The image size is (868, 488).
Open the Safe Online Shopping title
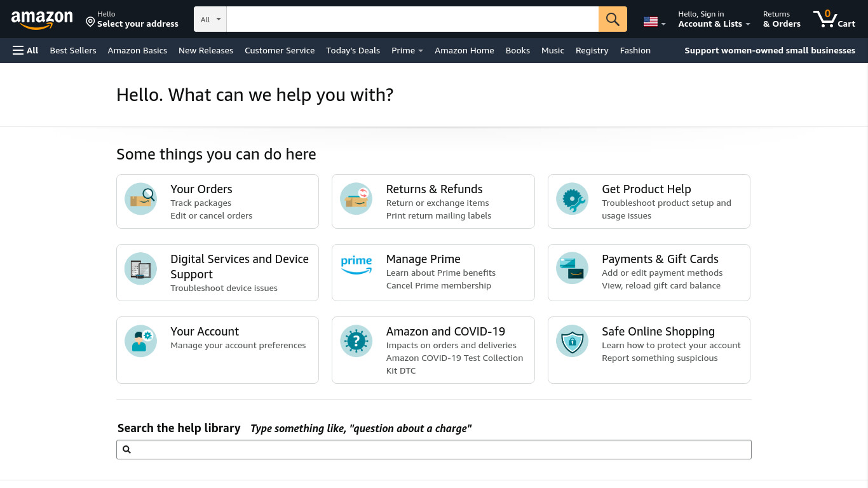(658, 331)
